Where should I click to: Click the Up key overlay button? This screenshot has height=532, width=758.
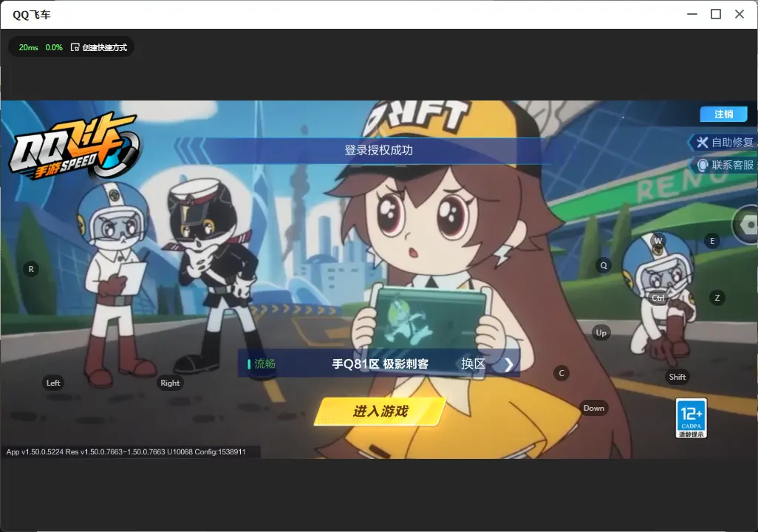coord(601,332)
